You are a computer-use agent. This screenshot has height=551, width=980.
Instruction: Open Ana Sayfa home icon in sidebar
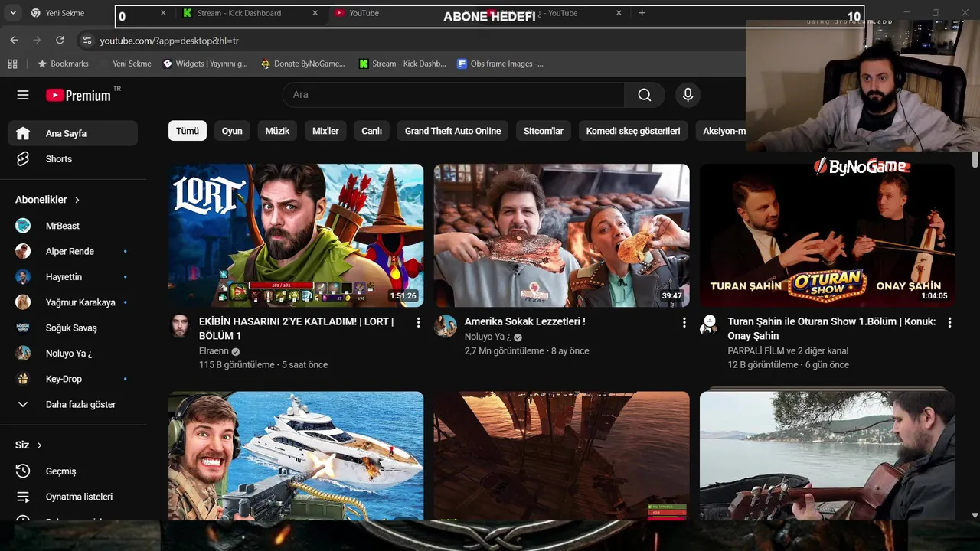23,133
